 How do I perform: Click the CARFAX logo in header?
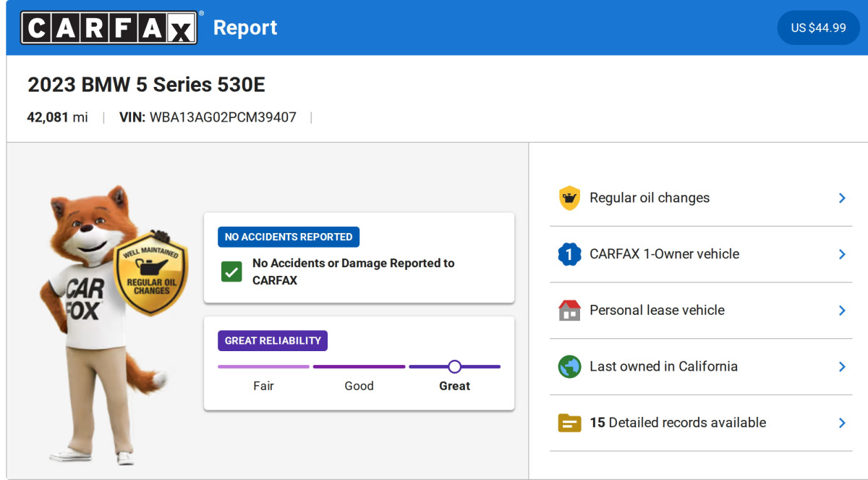109,28
